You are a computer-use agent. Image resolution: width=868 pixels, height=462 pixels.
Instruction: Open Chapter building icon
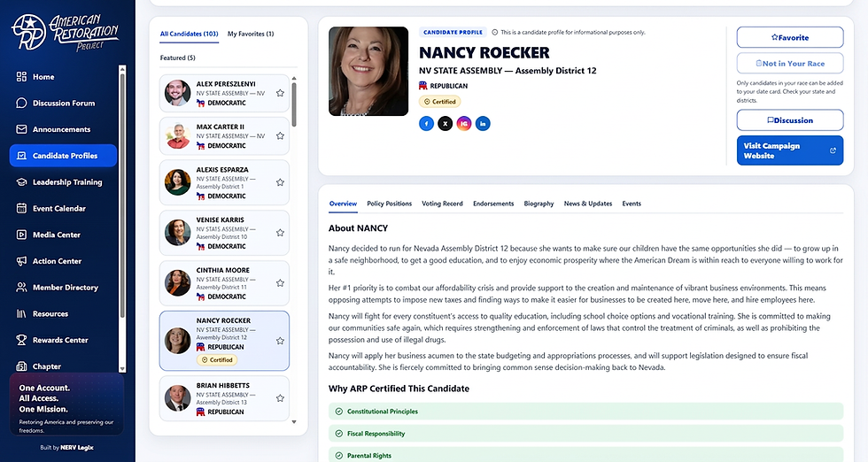coord(21,366)
